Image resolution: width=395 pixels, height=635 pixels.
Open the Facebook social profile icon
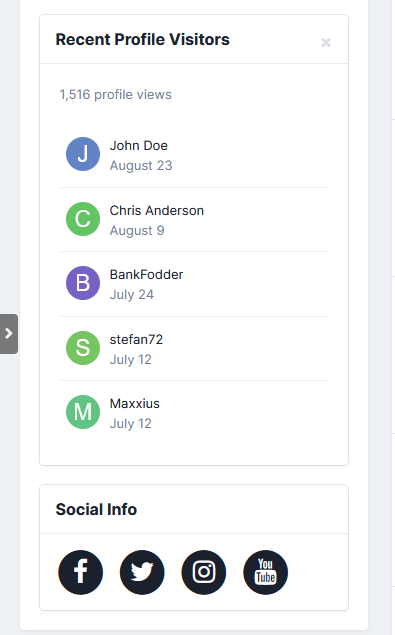tap(81, 572)
